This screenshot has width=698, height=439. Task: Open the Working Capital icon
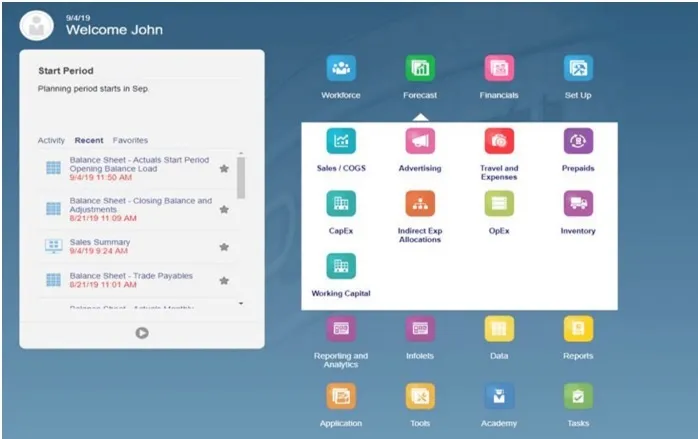click(x=341, y=267)
